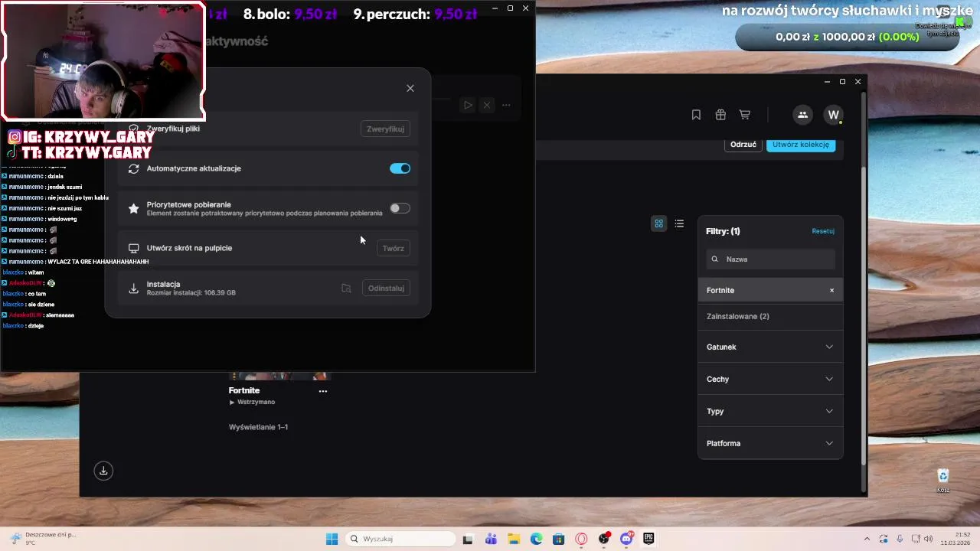Open the friends icon in Epic launcher

point(802,115)
